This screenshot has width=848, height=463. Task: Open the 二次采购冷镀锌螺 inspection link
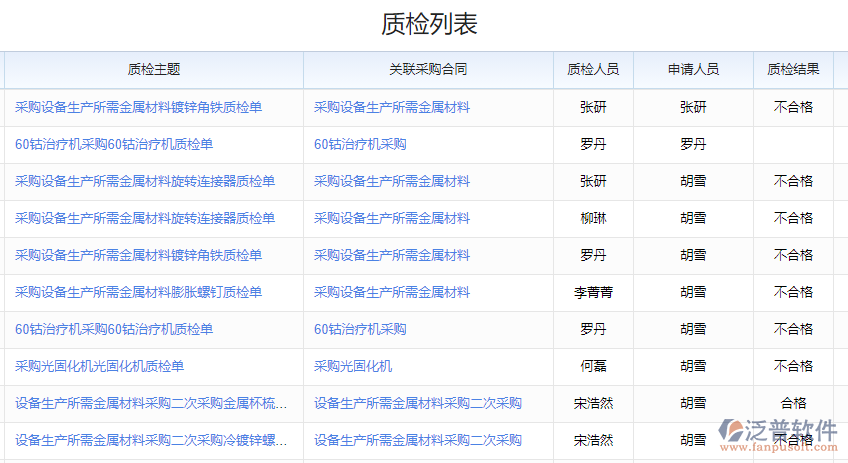pos(151,440)
